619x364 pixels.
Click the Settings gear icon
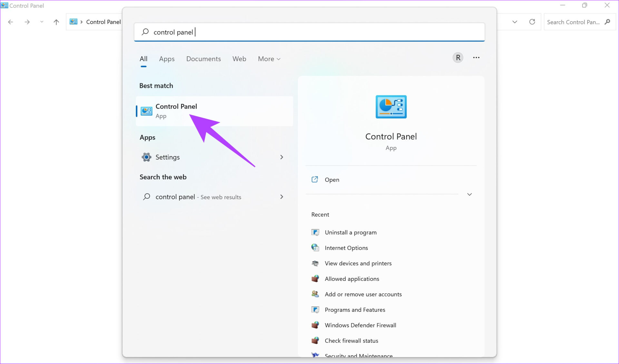(146, 157)
